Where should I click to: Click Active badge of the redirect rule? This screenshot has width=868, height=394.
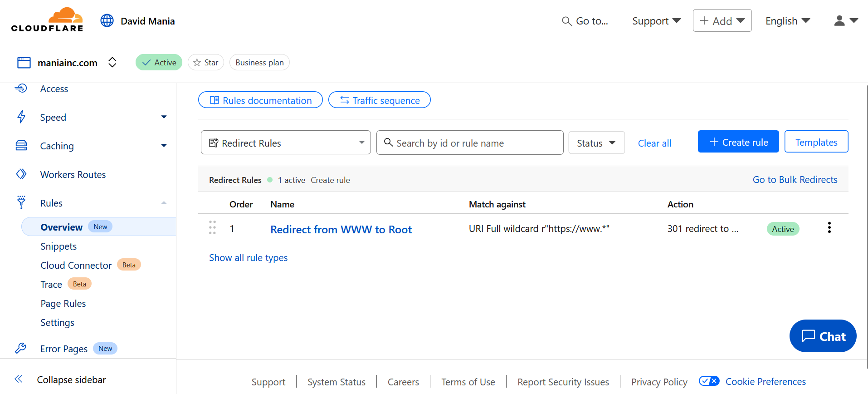(x=783, y=229)
